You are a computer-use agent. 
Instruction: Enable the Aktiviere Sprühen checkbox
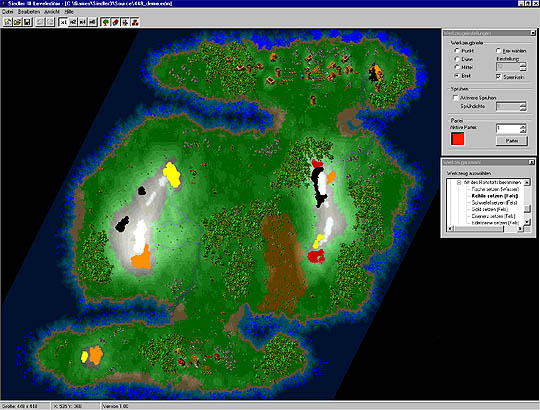(x=455, y=98)
